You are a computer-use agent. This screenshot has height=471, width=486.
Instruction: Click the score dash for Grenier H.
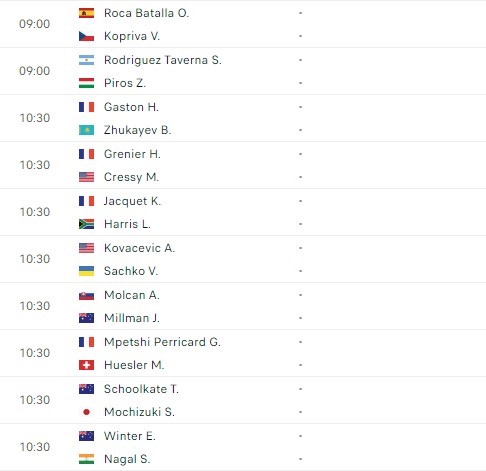[300, 154]
